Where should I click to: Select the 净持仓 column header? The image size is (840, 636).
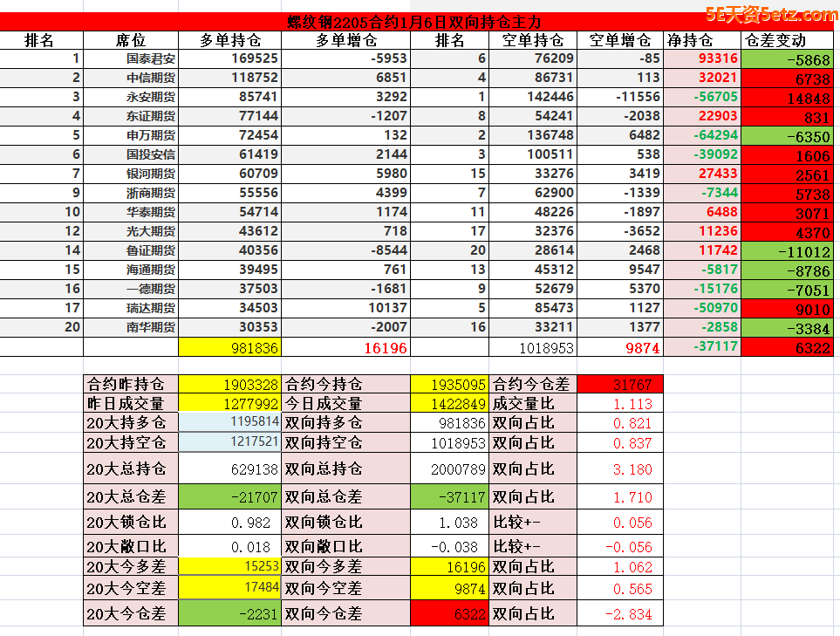[689, 40]
